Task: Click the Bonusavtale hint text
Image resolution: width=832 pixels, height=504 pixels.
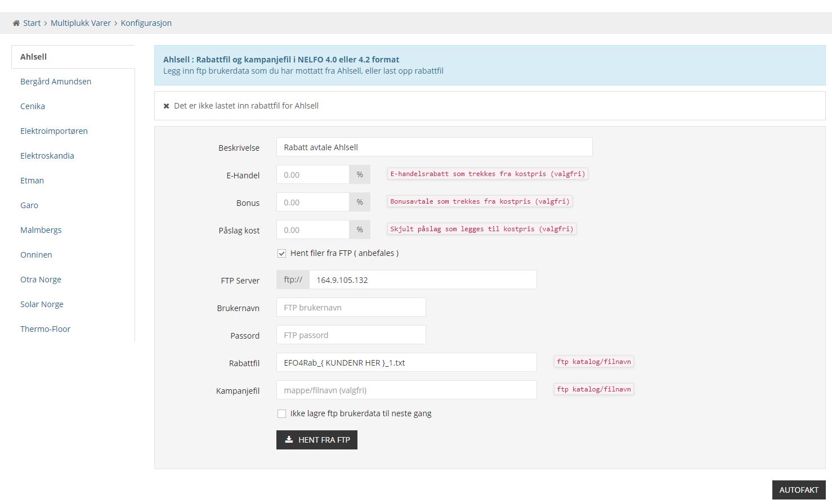Action: (x=480, y=201)
